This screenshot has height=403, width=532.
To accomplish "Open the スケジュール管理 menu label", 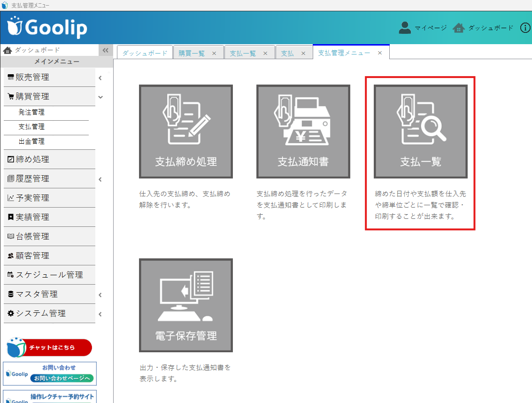I will coord(49,275).
